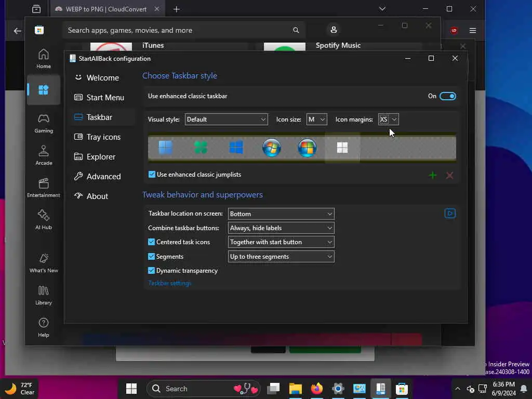Select the white flat Windows logo style
This screenshot has width=532, height=399.
click(342, 148)
